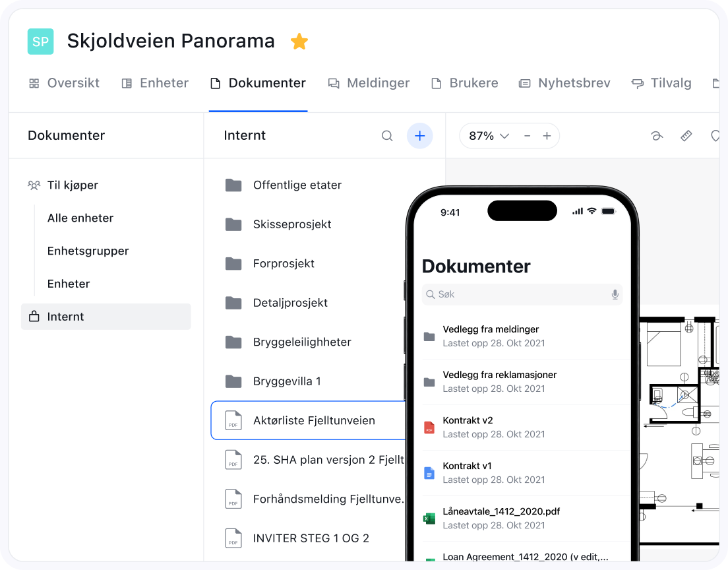This screenshot has width=728, height=570.
Task: Switch to the Oversikt tab
Action: [x=64, y=83]
